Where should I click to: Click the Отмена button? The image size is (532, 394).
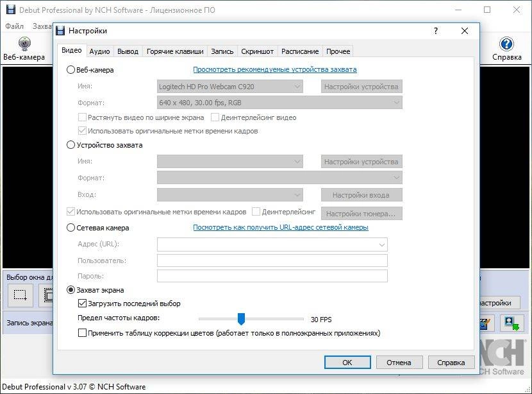pos(399,363)
